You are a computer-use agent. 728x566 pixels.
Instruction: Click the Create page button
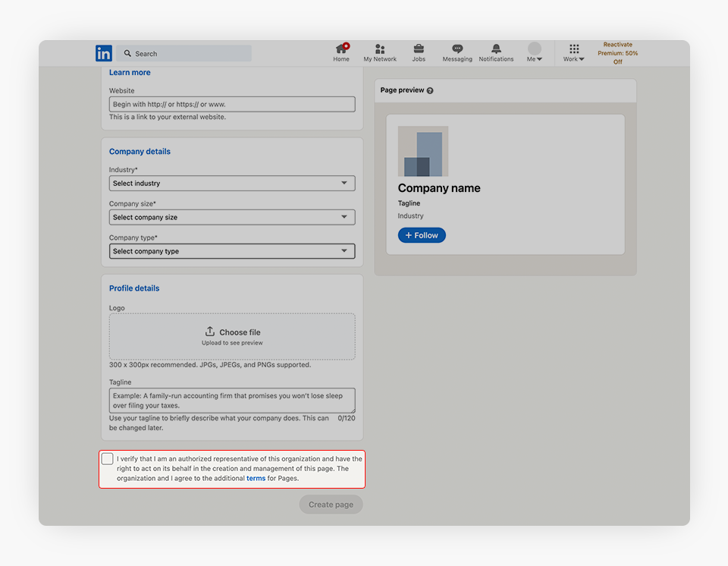pos(331,505)
